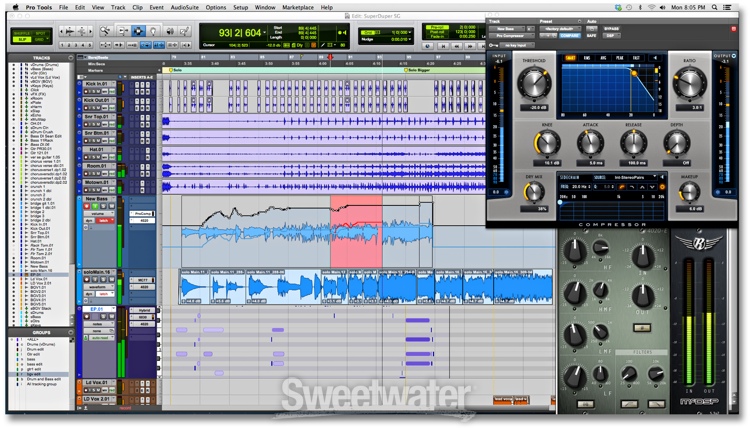The image size is (750, 428).
Task: Open the Pro Tools menu
Action: 38,7
